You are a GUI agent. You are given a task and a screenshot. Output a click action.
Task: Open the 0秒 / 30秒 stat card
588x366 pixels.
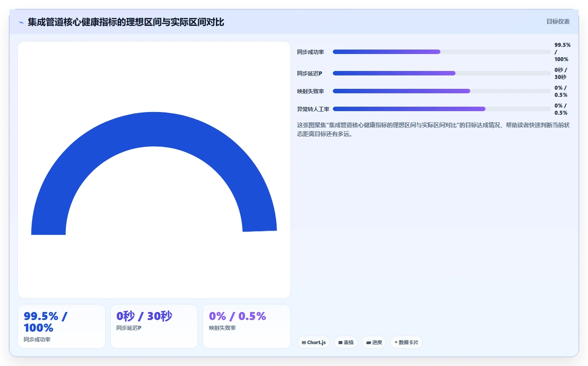pyautogui.click(x=154, y=326)
